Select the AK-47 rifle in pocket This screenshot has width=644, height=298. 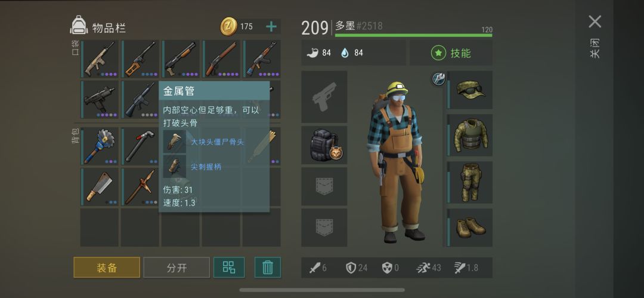pyautogui.click(x=262, y=59)
